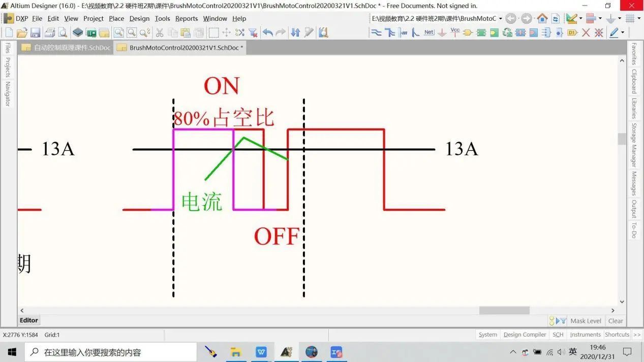Screen dimensions: 644x362
Task: Open Print Preview from the toolbar
Action: (x=63, y=32)
